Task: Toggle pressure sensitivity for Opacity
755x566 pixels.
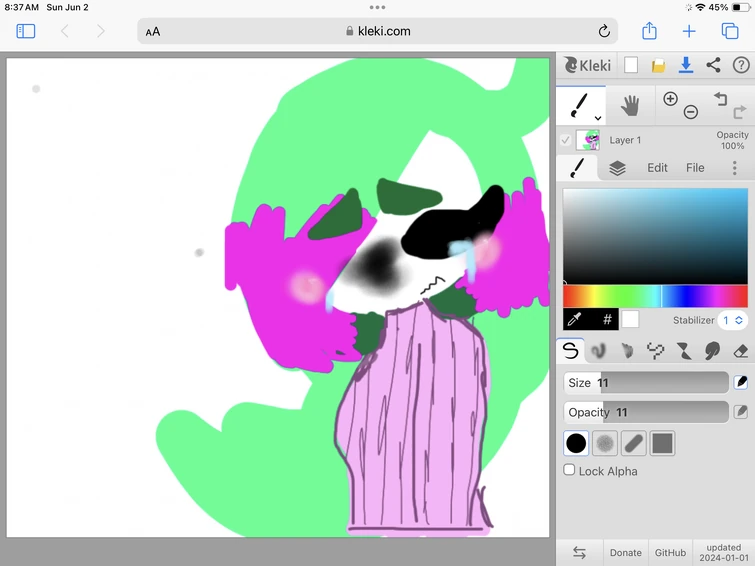Action: coord(741,412)
